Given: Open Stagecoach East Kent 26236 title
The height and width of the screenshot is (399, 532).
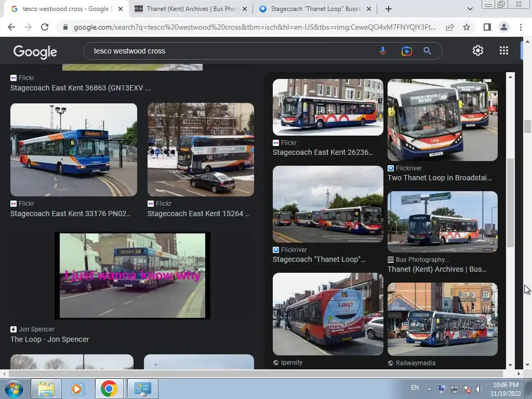Looking at the screenshot, I should tap(323, 152).
